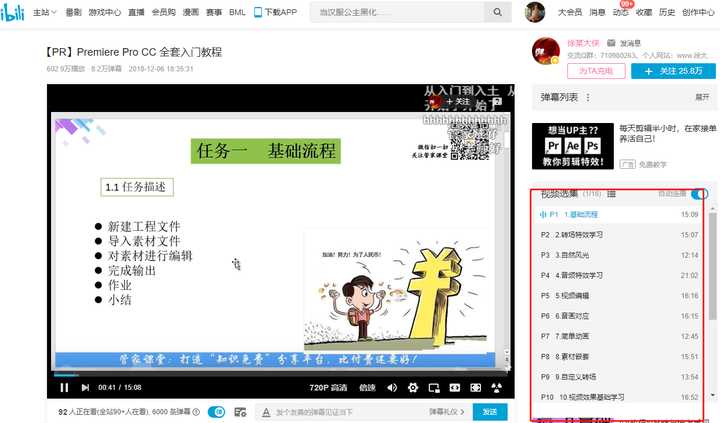Image resolution: width=720 pixels, height=423 pixels.
Task: Seek using the video progress bar
Action: click(280, 375)
